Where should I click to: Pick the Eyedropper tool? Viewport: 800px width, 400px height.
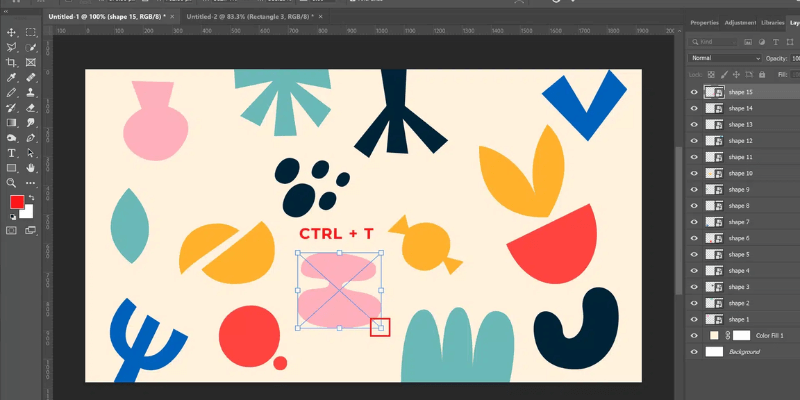12,77
